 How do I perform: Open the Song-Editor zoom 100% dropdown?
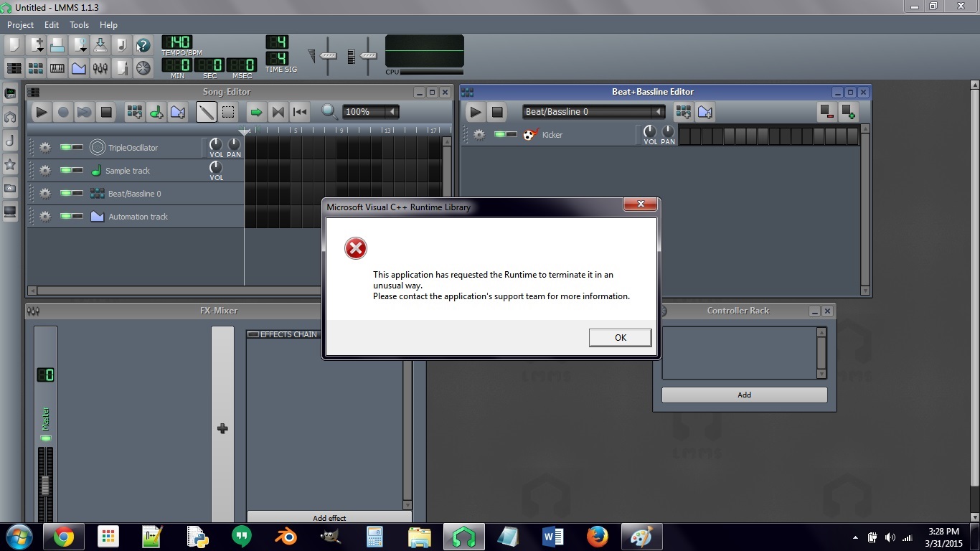tap(392, 112)
